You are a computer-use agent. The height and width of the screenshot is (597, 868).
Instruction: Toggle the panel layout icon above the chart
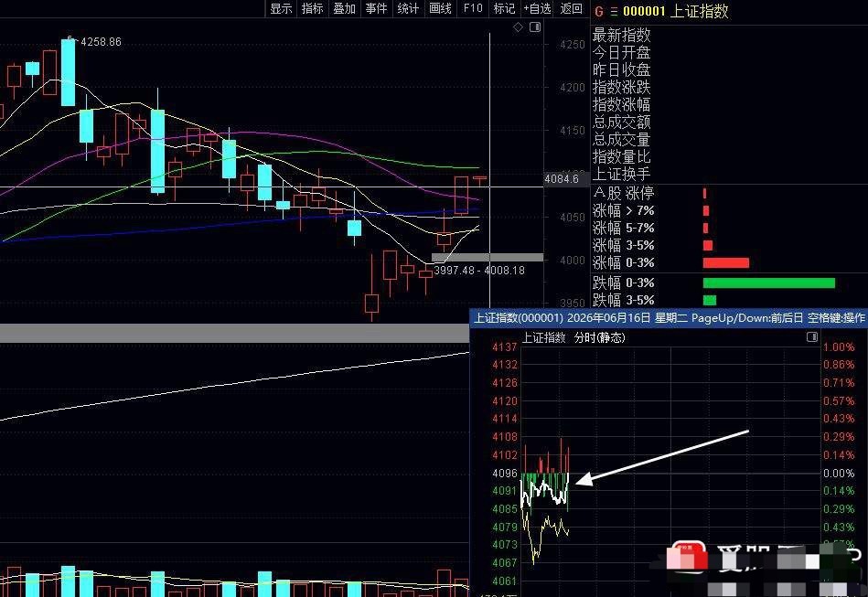click(535, 27)
